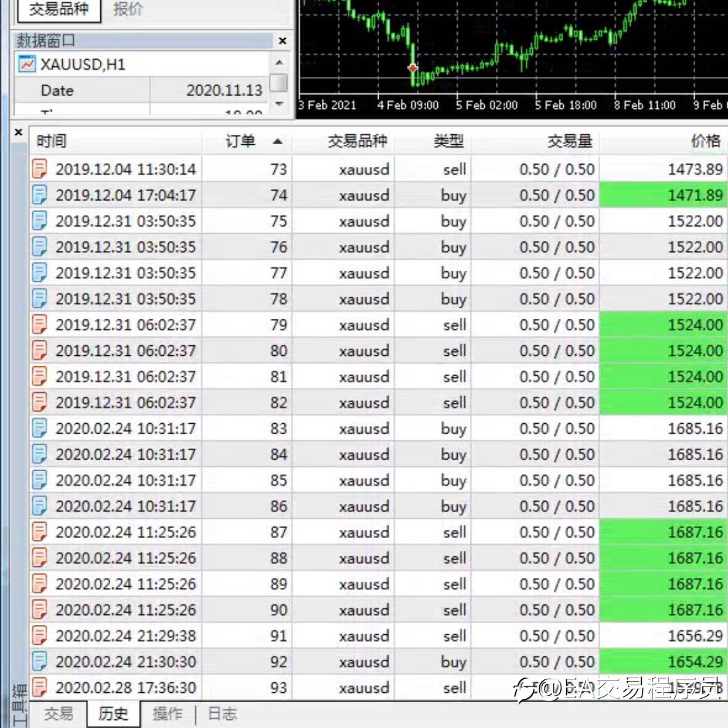Click the sell icon for order 87

(x=39, y=532)
